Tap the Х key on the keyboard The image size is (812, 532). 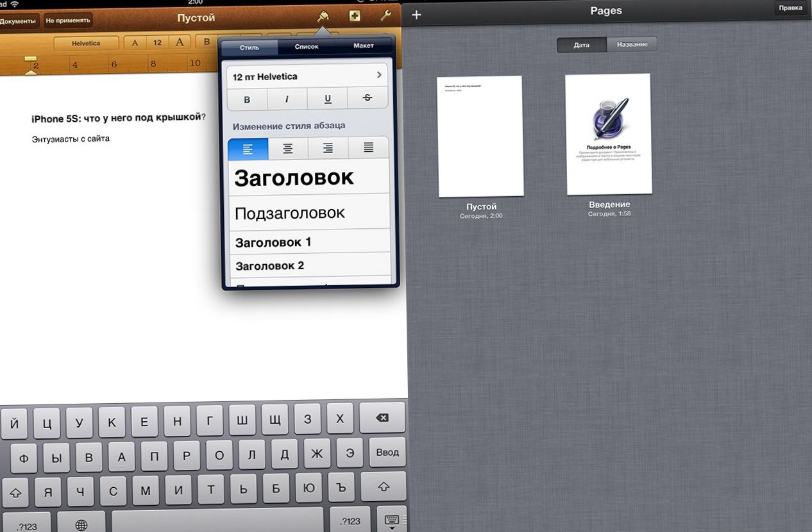[340, 419]
